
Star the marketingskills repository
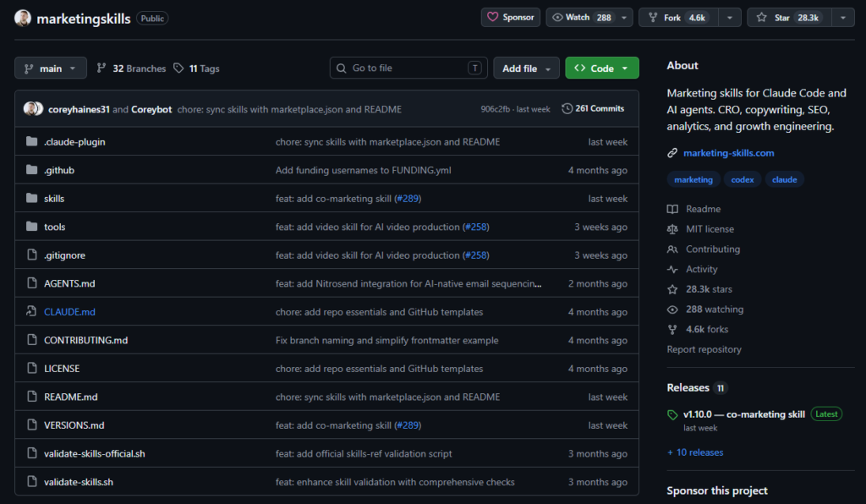point(789,18)
